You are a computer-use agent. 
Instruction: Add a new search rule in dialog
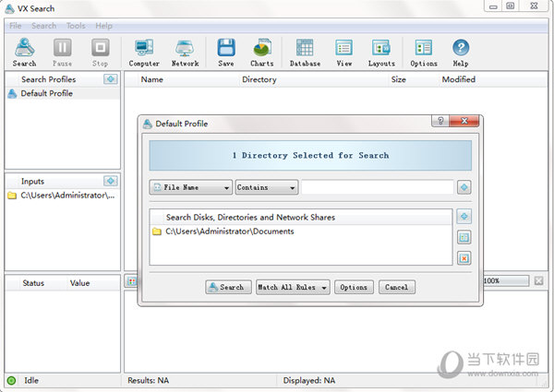click(464, 187)
